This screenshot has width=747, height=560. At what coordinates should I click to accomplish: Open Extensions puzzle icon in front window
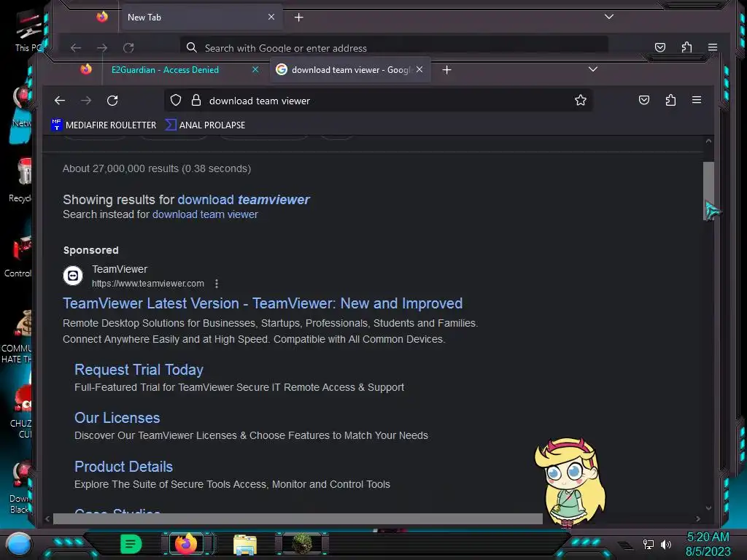tap(670, 100)
